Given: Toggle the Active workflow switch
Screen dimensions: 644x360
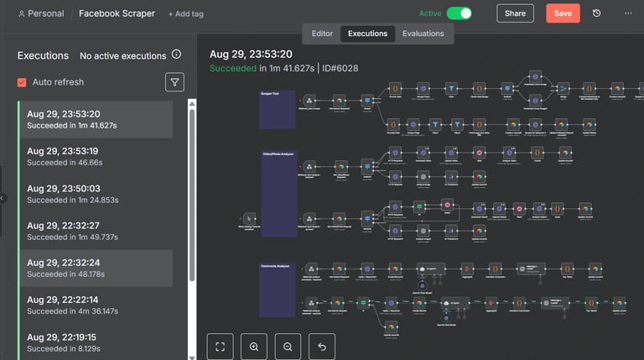Looking at the screenshot, I should pyautogui.click(x=460, y=13).
